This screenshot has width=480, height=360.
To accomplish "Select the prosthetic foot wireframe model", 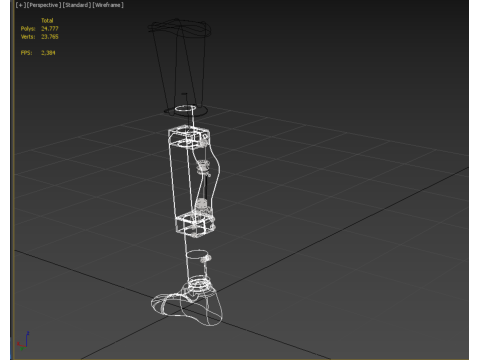I will click(187, 305).
